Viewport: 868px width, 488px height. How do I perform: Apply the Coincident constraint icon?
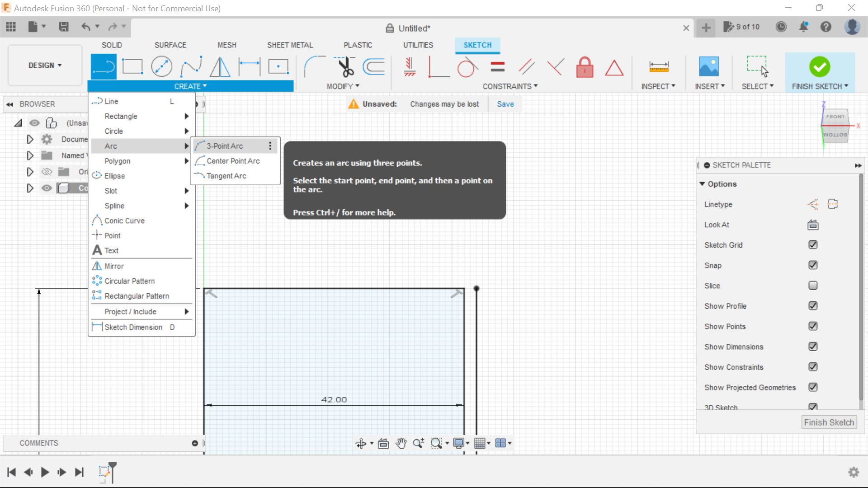point(439,67)
